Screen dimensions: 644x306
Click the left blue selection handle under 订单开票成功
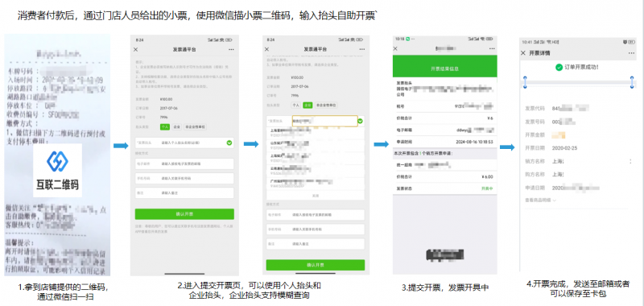525,82
